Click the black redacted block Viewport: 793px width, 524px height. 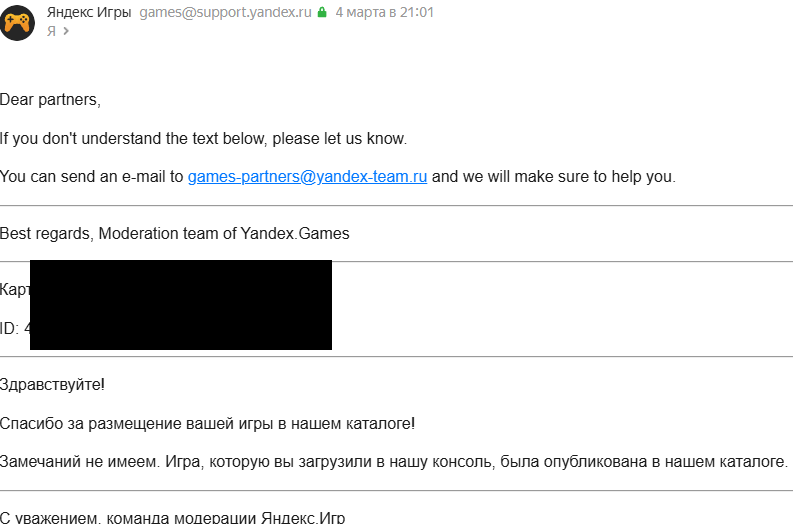[181, 305]
